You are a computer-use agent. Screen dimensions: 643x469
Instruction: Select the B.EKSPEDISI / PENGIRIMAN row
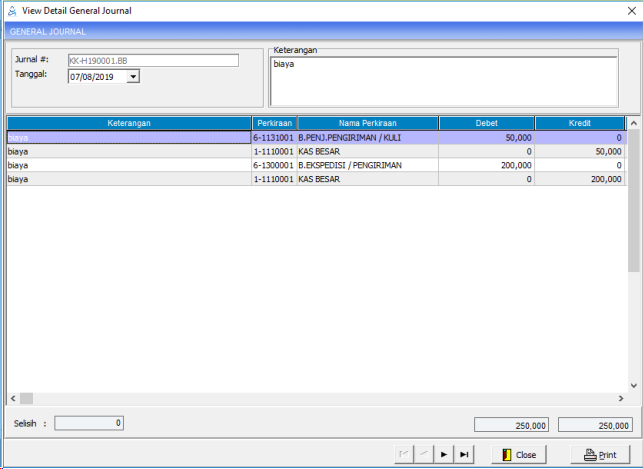pos(366,165)
